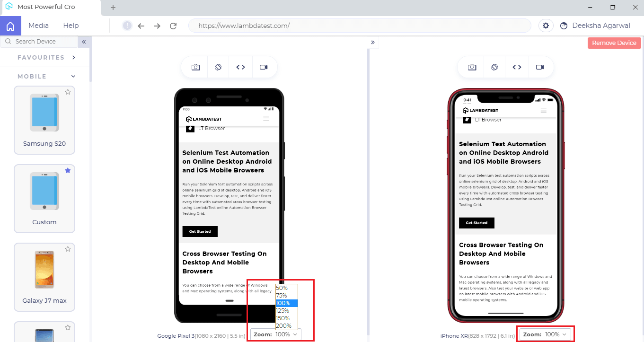Click Get Started on iPhone XR screen
The image size is (644, 342).
(x=476, y=222)
